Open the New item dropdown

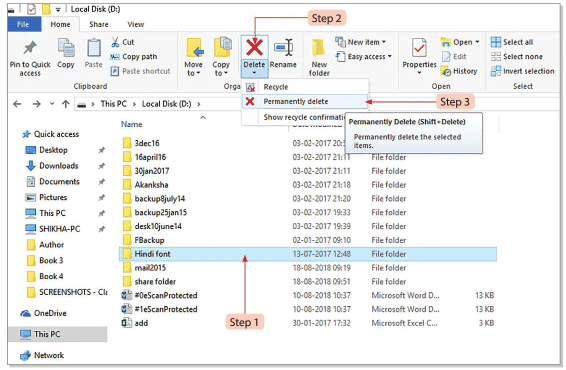(x=360, y=42)
